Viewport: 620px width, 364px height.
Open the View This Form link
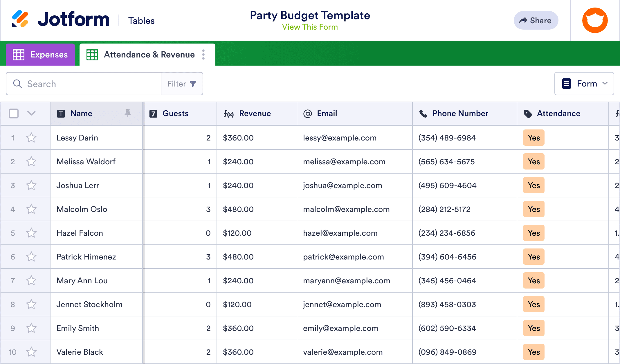[x=310, y=27]
